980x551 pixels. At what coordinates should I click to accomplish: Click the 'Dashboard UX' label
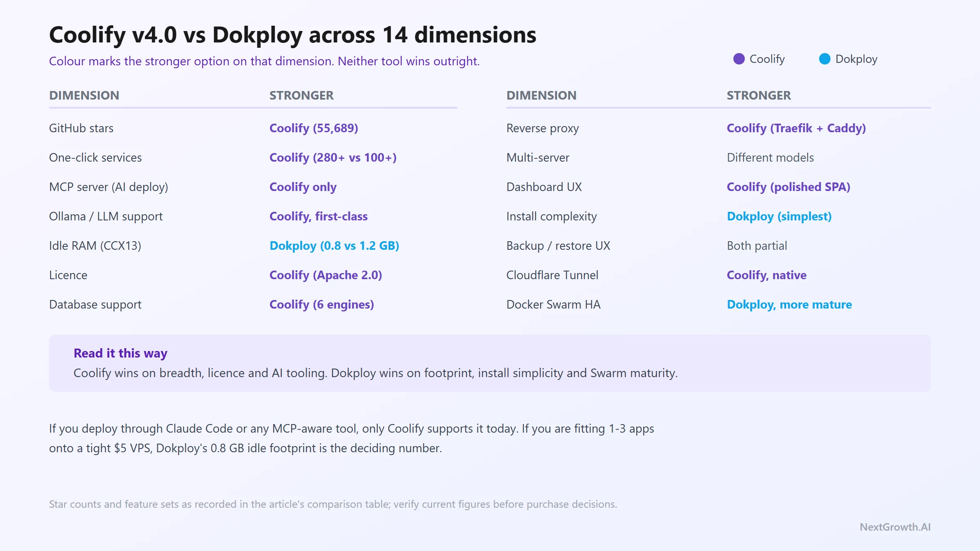[x=544, y=187]
